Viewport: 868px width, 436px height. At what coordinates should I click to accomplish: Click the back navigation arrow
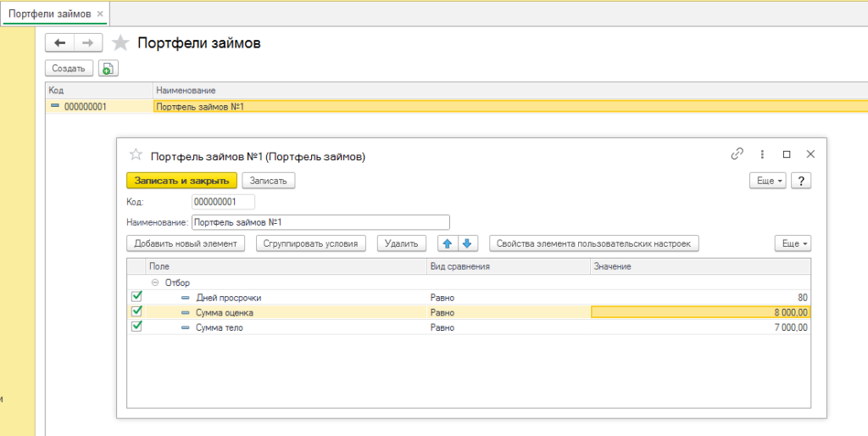tap(59, 42)
